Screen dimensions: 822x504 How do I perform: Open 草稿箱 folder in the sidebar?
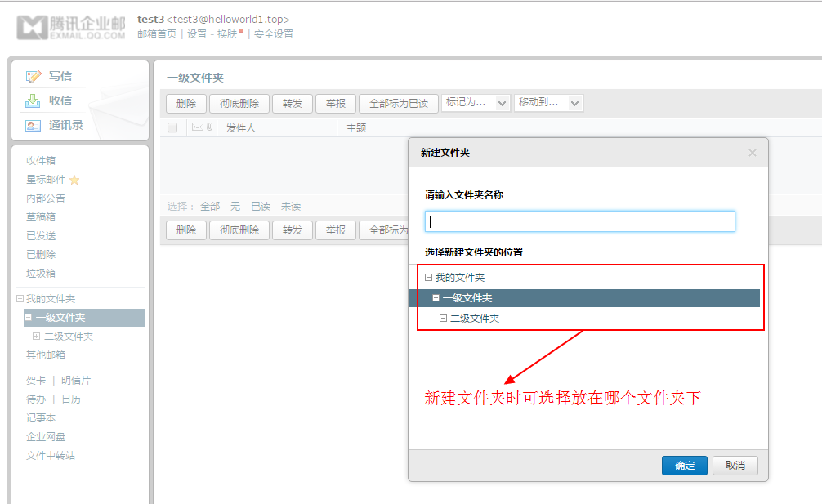(x=41, y=217)
